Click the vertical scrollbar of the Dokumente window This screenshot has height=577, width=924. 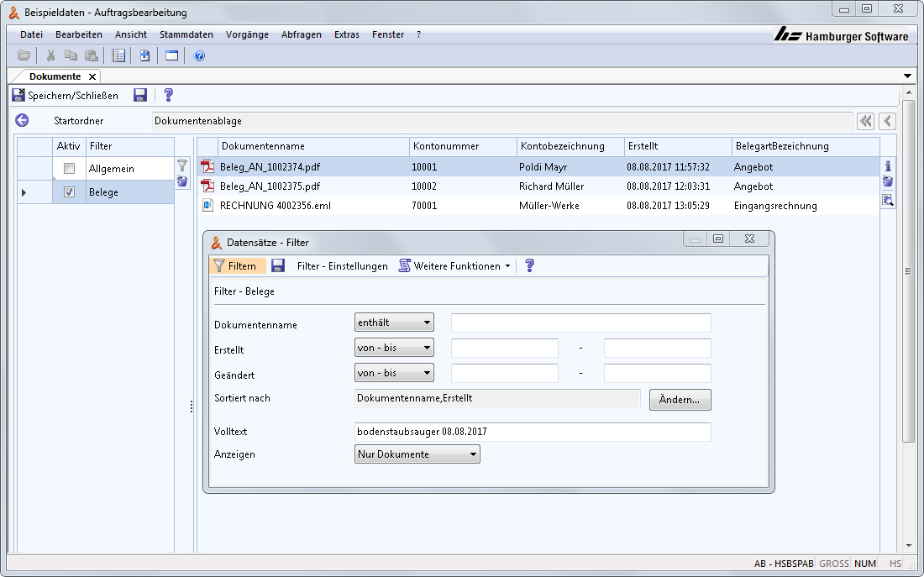pos(908,271)
